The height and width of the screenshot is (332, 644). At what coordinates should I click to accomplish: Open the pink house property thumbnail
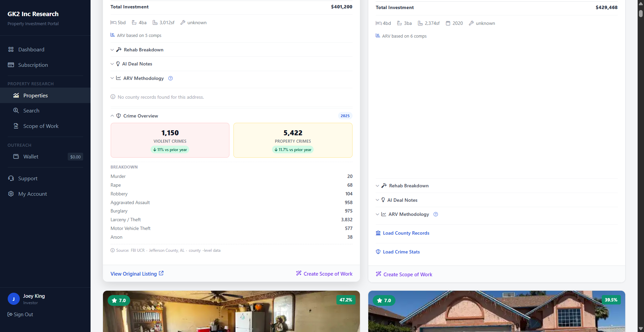coord(496,312)
